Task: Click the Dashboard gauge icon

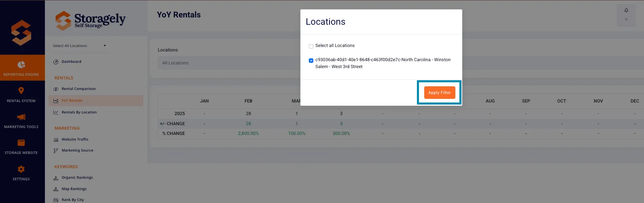Action: [x=56, y=62]
